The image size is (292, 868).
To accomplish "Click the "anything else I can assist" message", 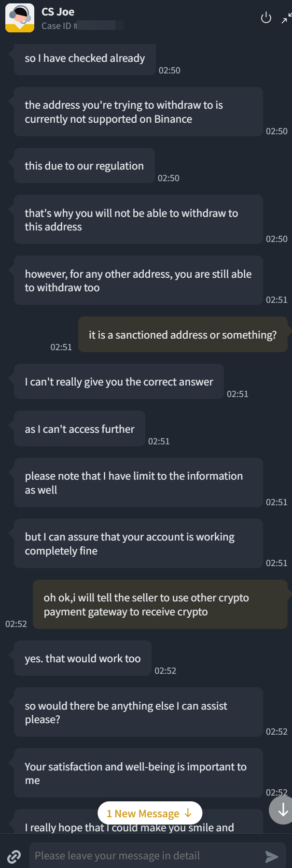I will 138,712.
